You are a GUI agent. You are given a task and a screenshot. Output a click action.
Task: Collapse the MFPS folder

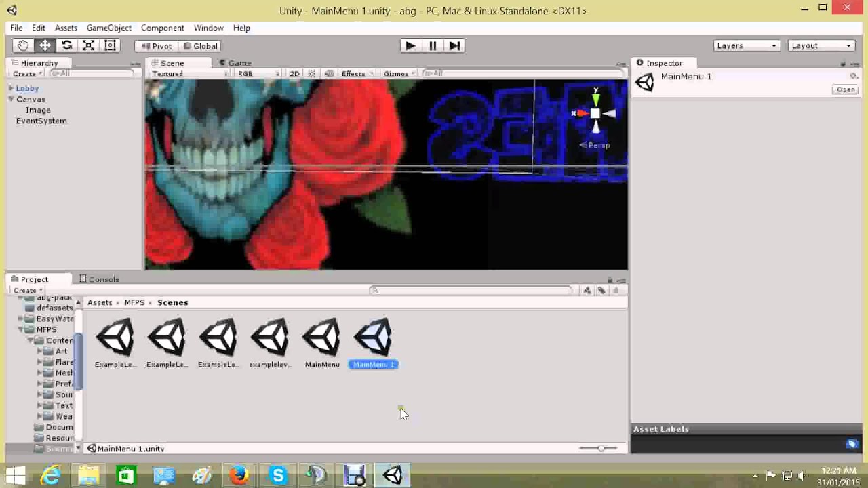(x=21, y=329)
